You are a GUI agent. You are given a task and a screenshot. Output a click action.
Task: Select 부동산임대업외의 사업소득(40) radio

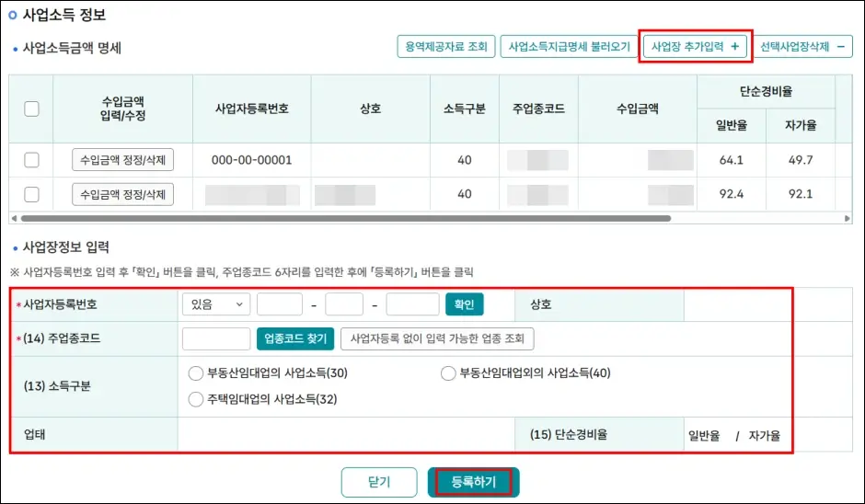448,373
